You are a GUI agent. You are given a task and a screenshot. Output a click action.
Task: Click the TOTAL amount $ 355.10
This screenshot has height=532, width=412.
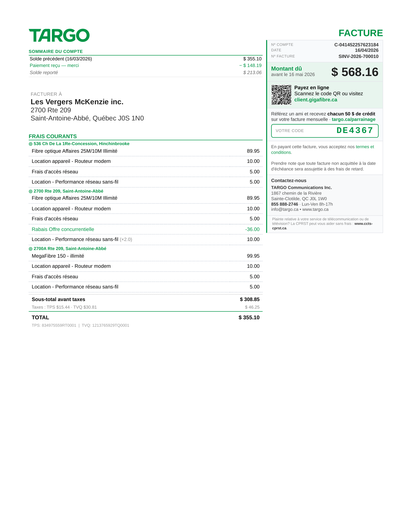coord(249,317)
